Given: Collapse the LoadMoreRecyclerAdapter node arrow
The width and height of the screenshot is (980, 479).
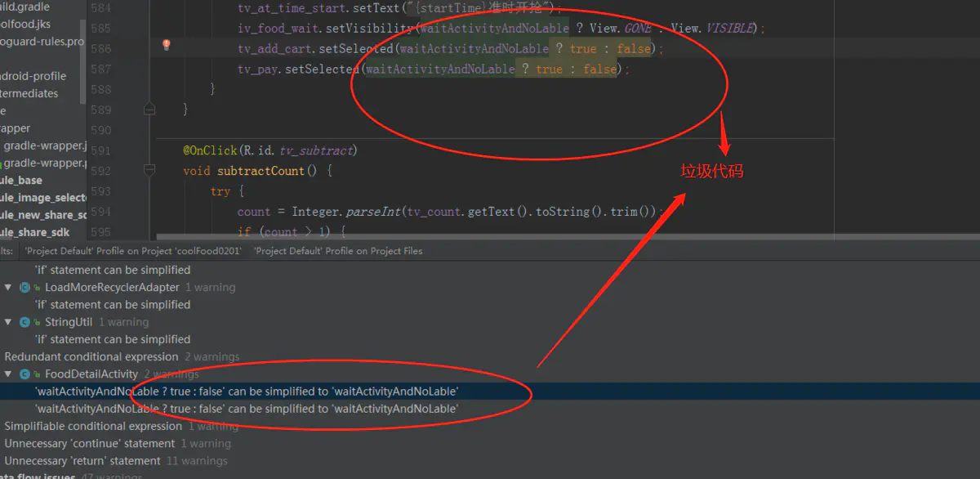Looking at the screenshot, I should coord(8,288).
